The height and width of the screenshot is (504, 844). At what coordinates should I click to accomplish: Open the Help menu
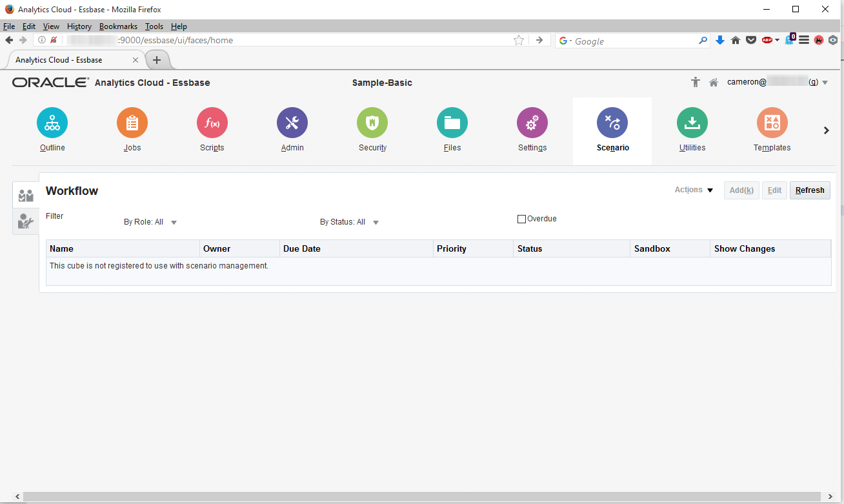click(x=179, y=26)
